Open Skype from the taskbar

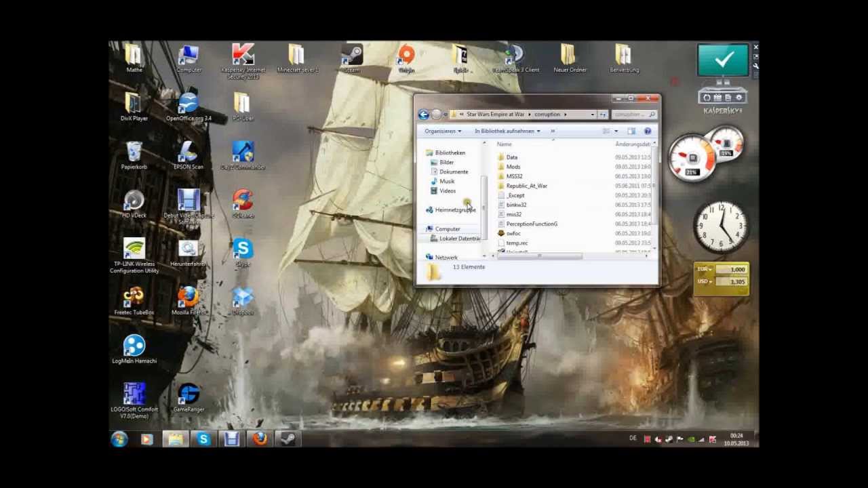203,439
